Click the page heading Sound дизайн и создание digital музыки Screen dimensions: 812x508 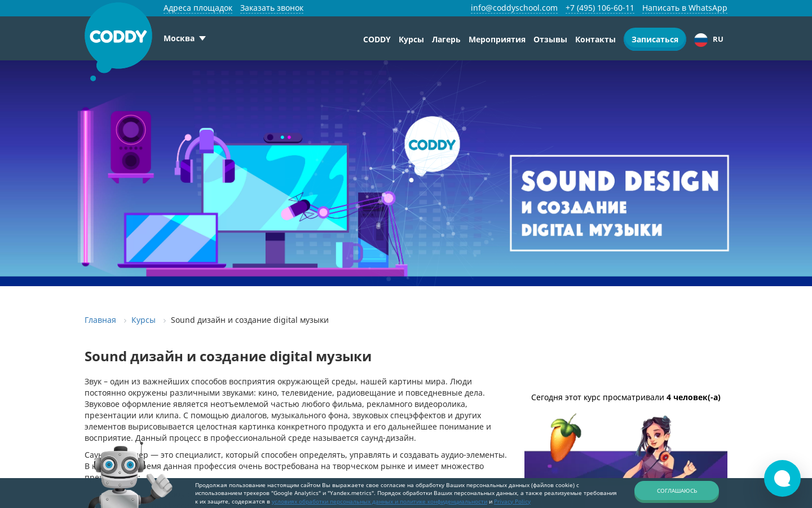point(228,357)
